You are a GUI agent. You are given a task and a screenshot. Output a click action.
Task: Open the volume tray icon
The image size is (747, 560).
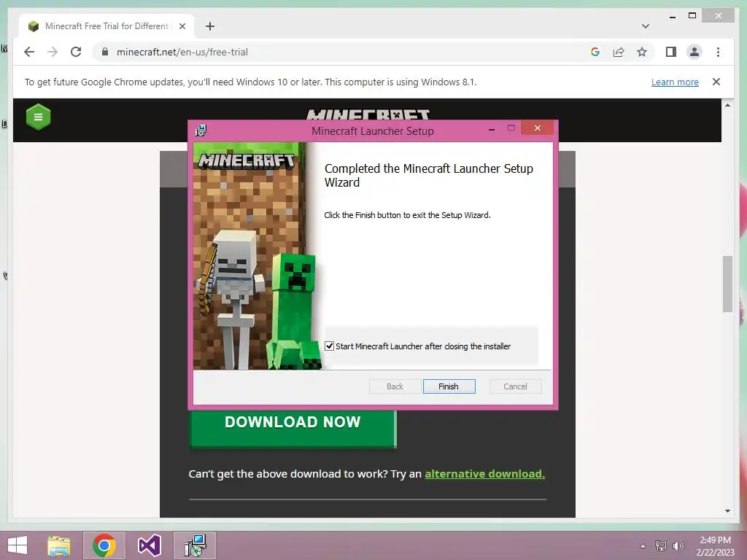coord(678,545)
